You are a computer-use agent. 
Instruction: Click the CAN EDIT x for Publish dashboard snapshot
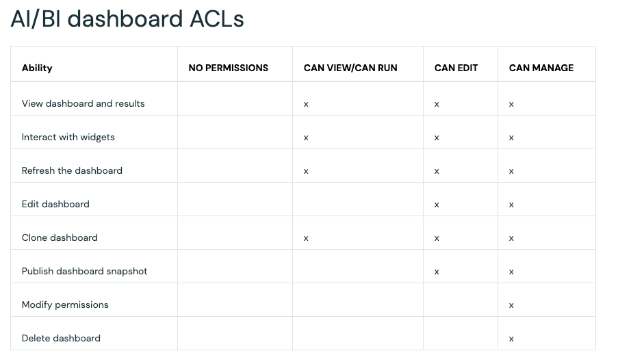tap(437, 272)
